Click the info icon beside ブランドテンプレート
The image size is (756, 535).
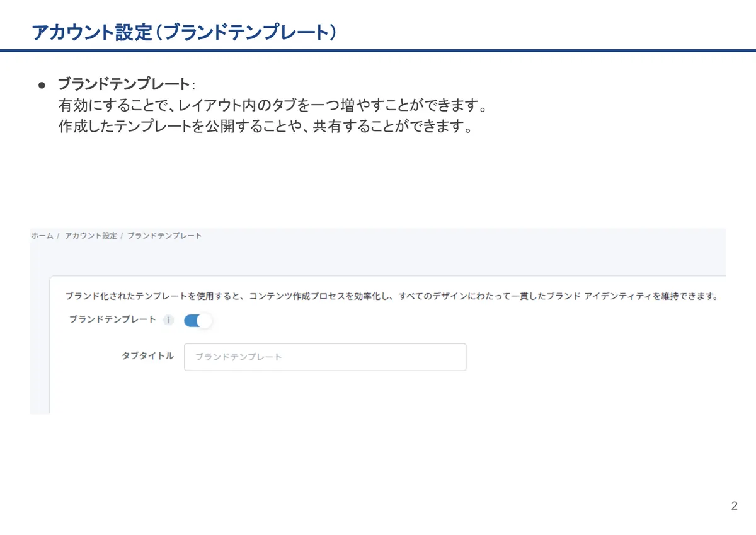point(168,320)
